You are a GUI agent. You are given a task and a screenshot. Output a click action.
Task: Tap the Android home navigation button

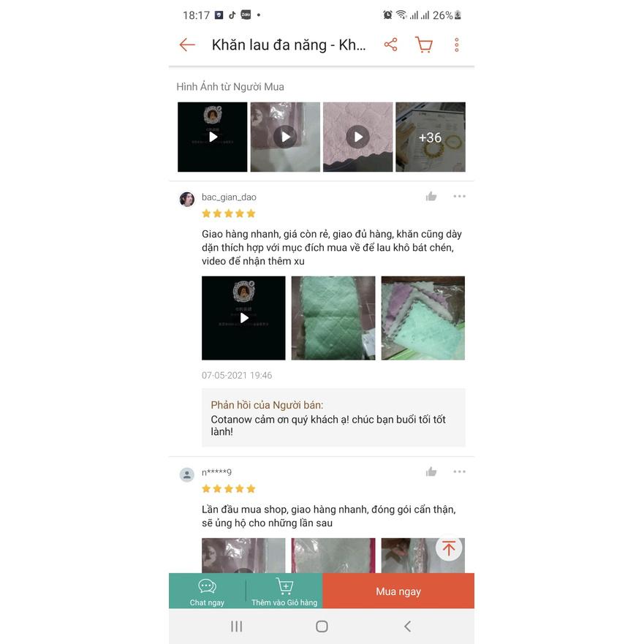(x=322, y=626)
